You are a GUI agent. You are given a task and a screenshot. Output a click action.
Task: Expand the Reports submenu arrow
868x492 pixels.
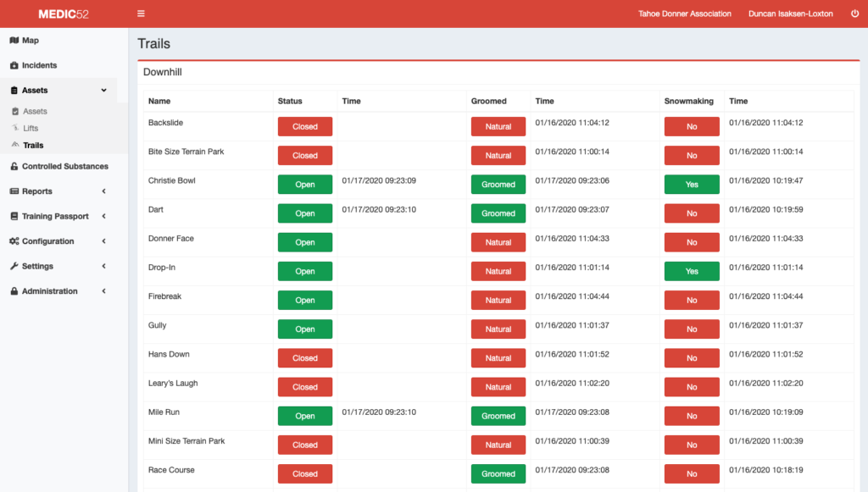click(x=103, y=191)
